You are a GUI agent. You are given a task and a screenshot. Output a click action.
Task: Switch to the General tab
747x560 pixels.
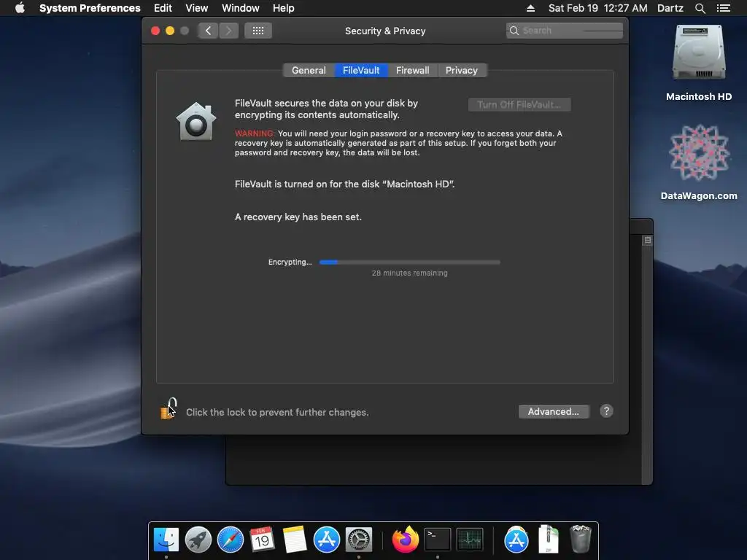309,71
